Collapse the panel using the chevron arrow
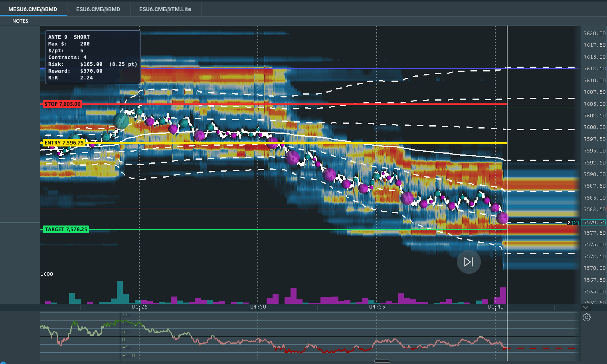 pyautogui.click(x=585, y=307)
